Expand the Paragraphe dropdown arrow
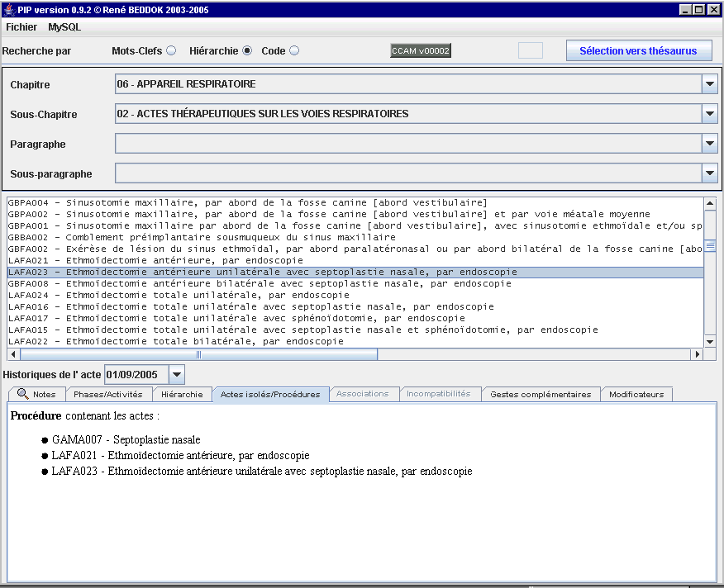 coord(710,144)
